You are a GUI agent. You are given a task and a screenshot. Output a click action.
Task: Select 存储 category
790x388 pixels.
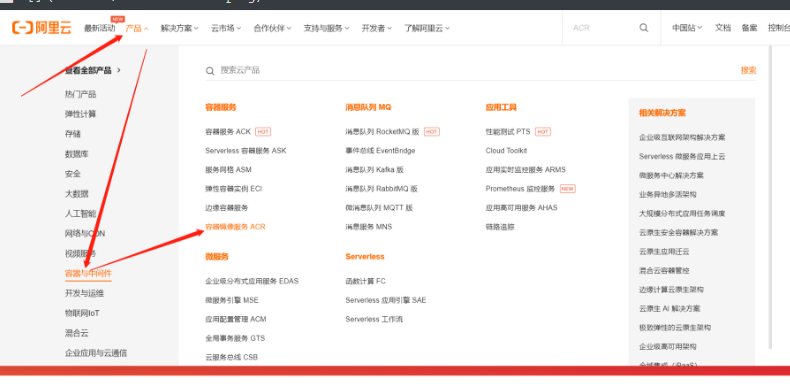point(73,134)
